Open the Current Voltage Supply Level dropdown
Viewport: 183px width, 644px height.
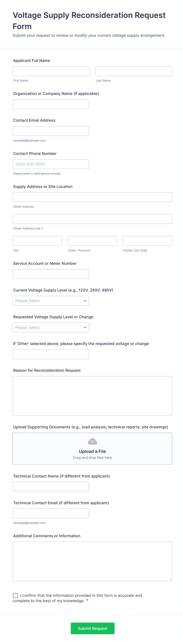point(51,301)
